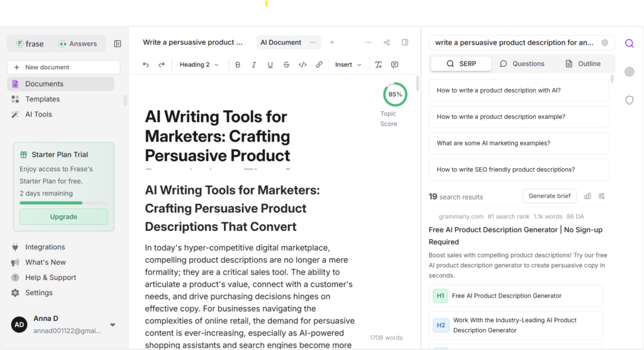Click the trial days remaining progress bar
The width and height of the screenshot is (644, 350).
(64, 203)
